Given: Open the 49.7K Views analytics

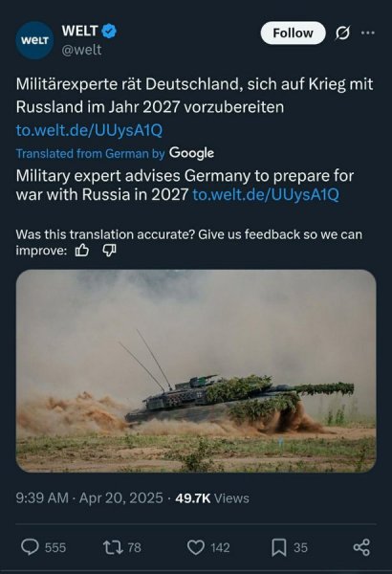Looking at the screenshot, I should point(212,498).
